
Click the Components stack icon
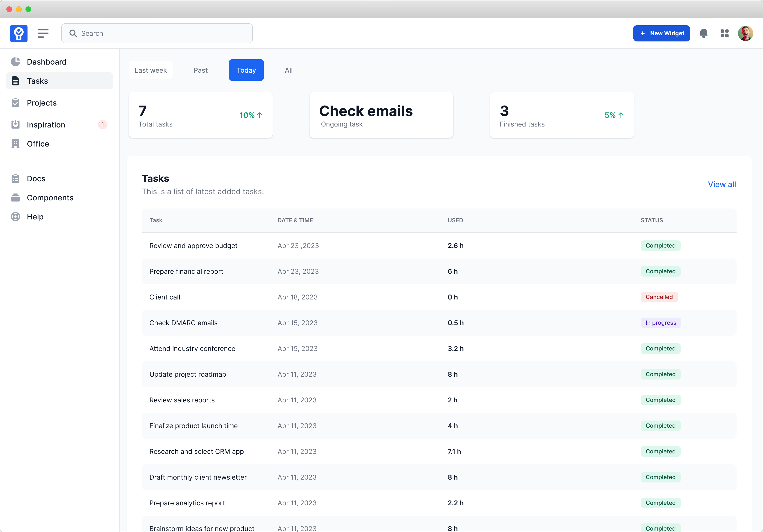(x=15, y=198)
